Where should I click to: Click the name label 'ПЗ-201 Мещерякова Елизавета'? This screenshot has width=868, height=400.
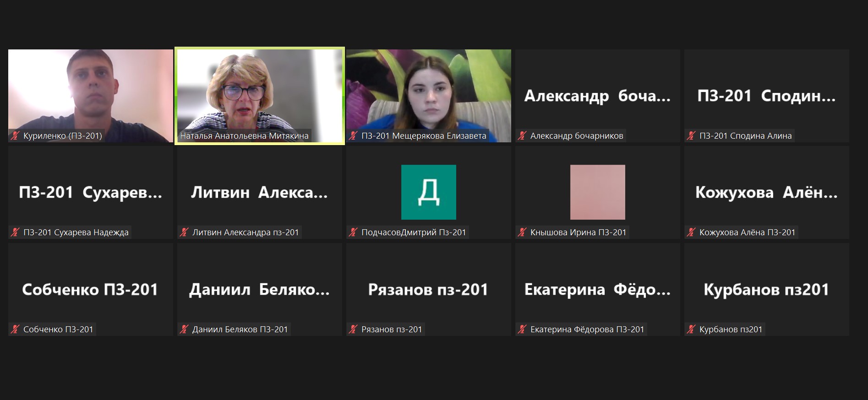(424, 135)
